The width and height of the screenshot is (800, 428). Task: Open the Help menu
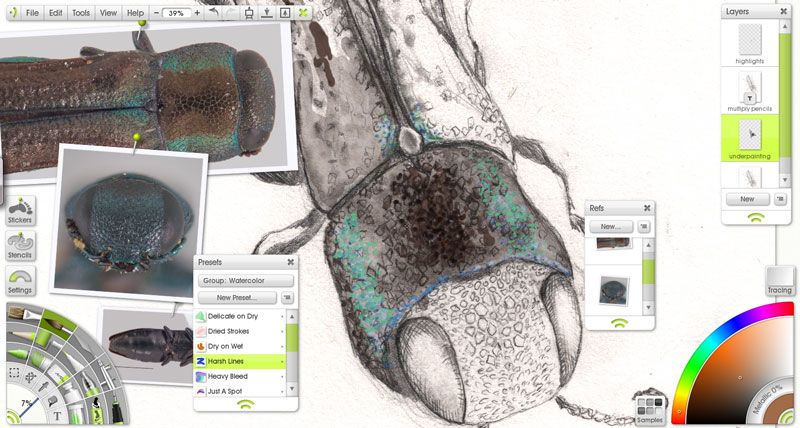[135, 13]
